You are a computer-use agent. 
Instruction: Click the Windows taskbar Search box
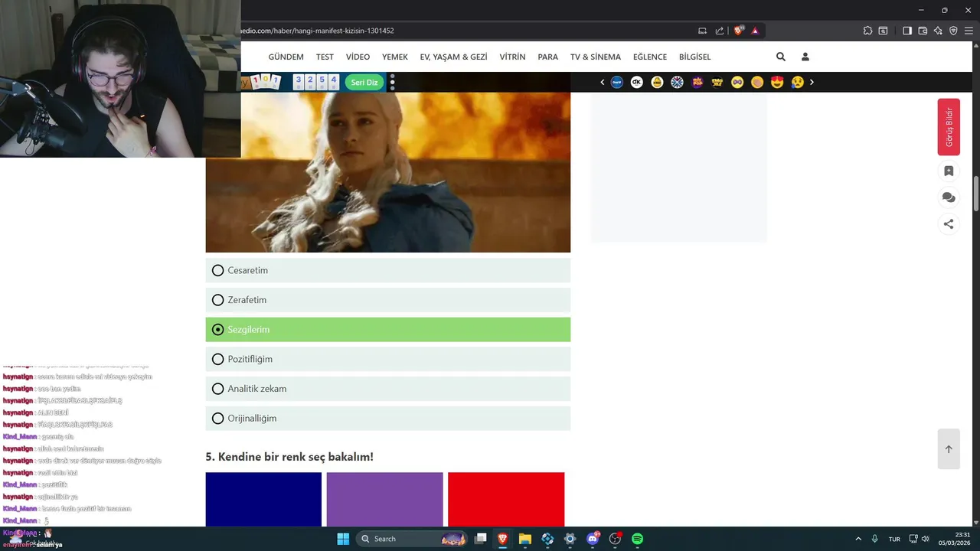click(x=412, y=539)
